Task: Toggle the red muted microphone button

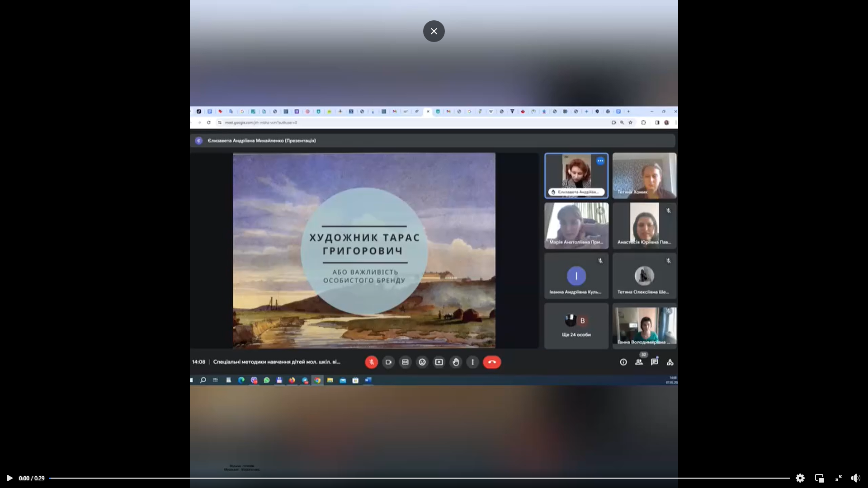Action: tap(371, 362)
